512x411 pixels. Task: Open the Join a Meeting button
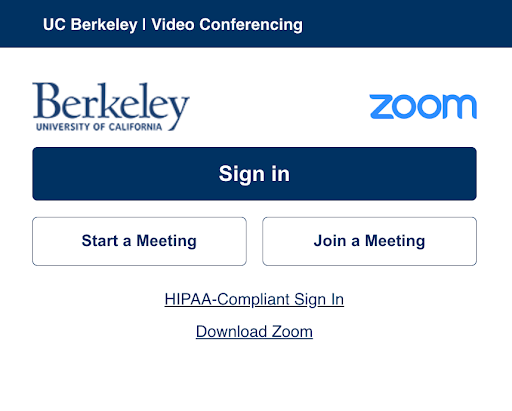click(x=369, y=241)
